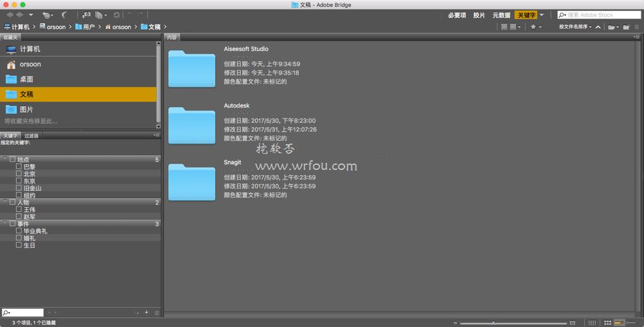Select 桌面 in favorites
644x327 pixels.
coord(78,79)
